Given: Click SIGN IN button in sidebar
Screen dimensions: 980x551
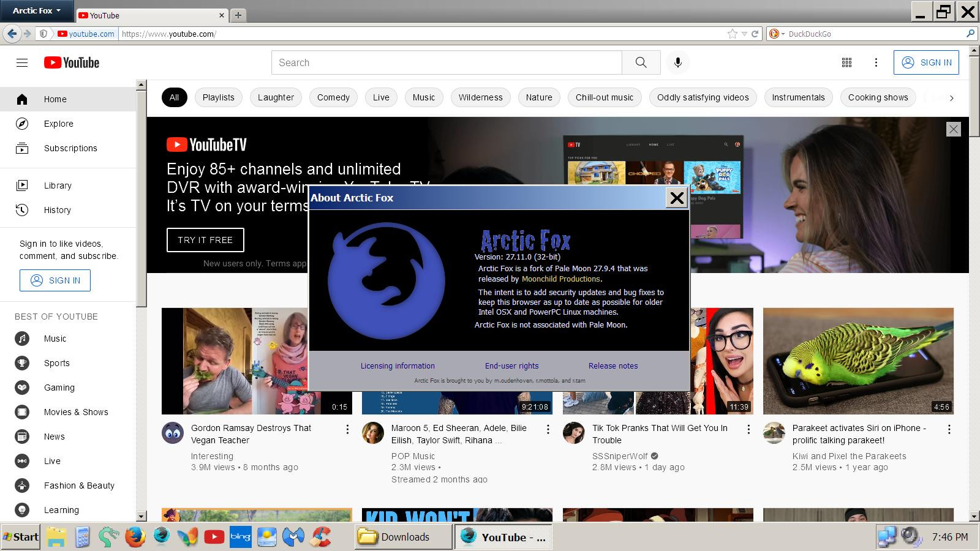Looking at the screenshot, I should 55,280.
